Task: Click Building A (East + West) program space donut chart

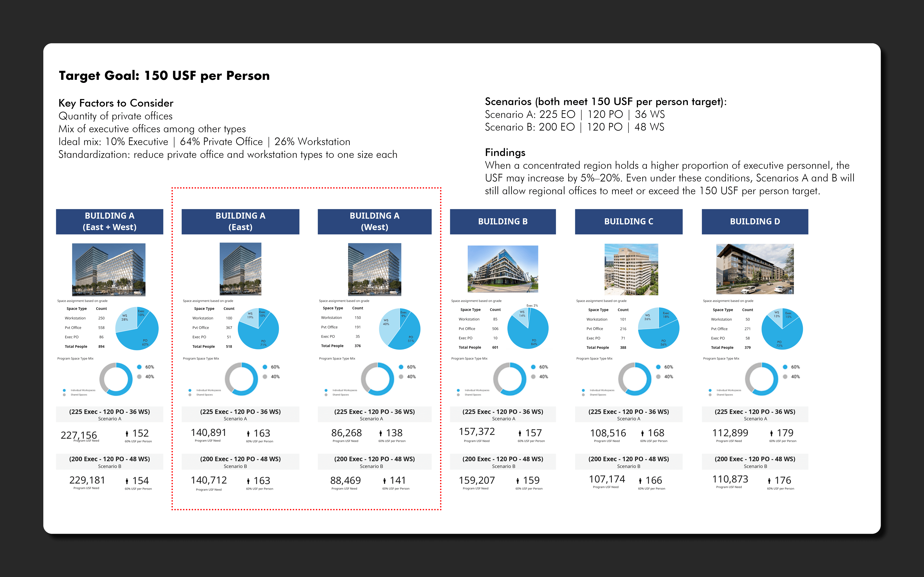Action: (116, 379)
